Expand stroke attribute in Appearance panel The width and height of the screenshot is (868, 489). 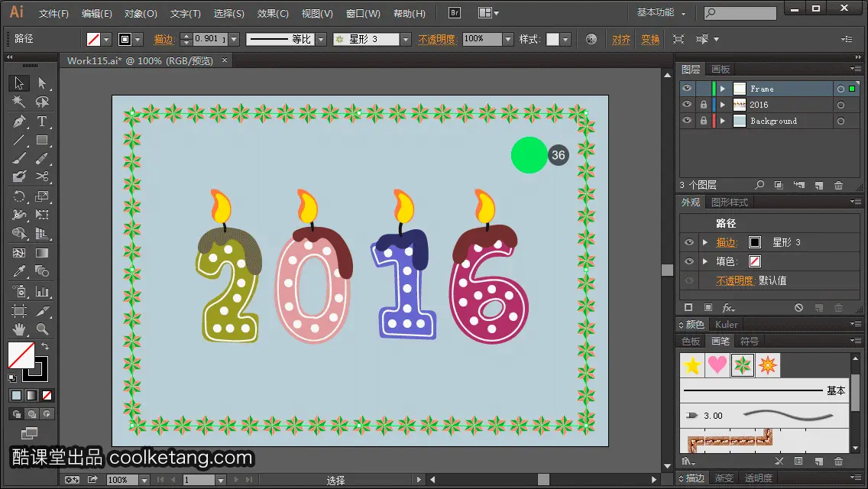(705, 242)
